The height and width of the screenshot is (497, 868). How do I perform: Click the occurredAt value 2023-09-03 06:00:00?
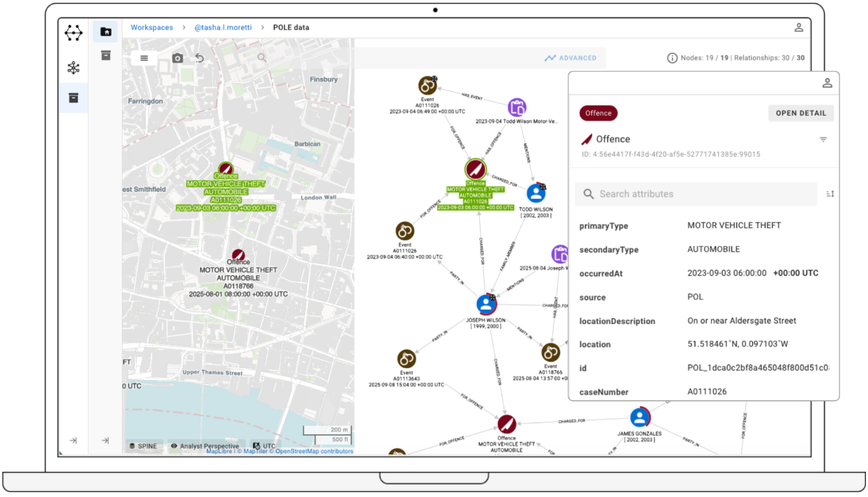click(727, 273)
